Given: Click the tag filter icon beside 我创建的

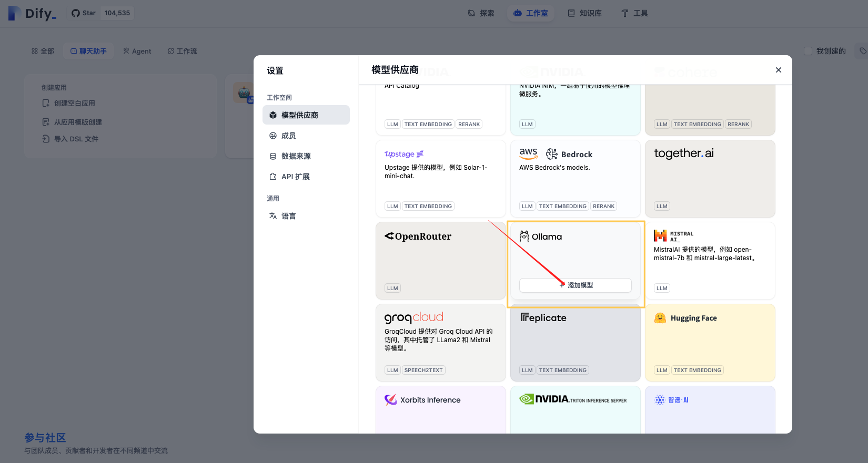Looking at the screenshot, I should (863, 51).
